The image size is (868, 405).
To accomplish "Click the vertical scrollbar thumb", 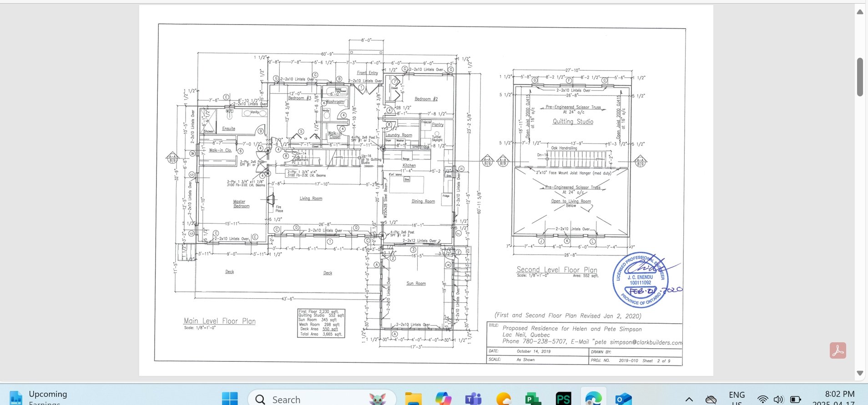I will click(x=860, y=76).
